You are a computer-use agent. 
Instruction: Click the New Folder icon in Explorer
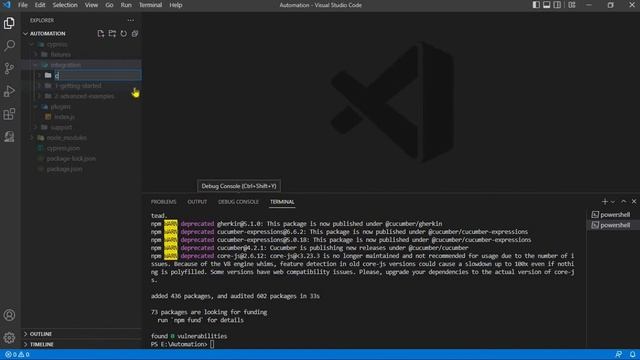112,33
